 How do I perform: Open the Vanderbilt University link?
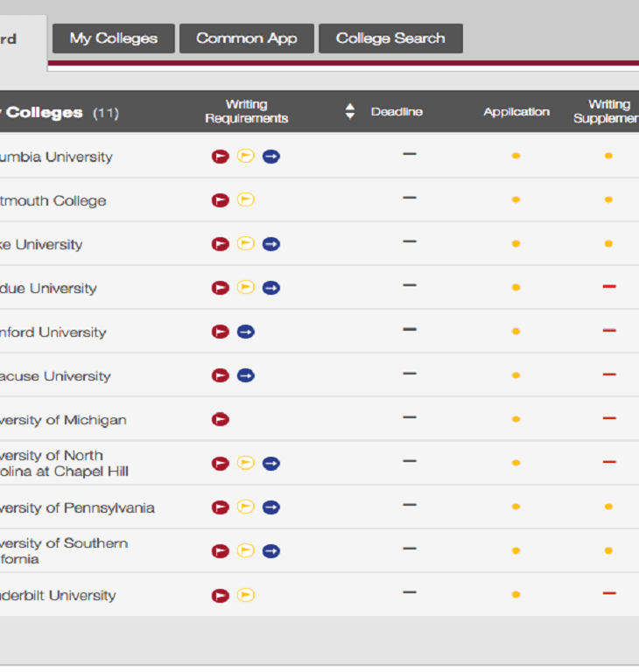click(58, 596)
